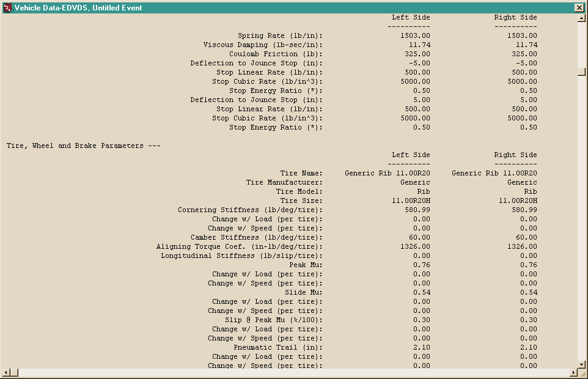This screenshot has height=379, width=588.
Task: Click the 'Coulomb Friction (lb):' label
Action: 276,54
